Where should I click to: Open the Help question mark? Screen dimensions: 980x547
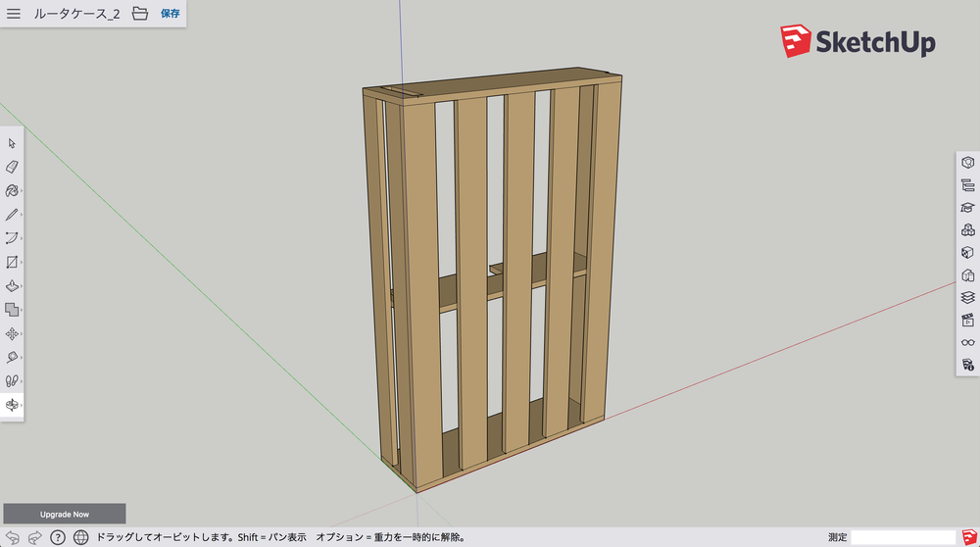click(58, 537)
